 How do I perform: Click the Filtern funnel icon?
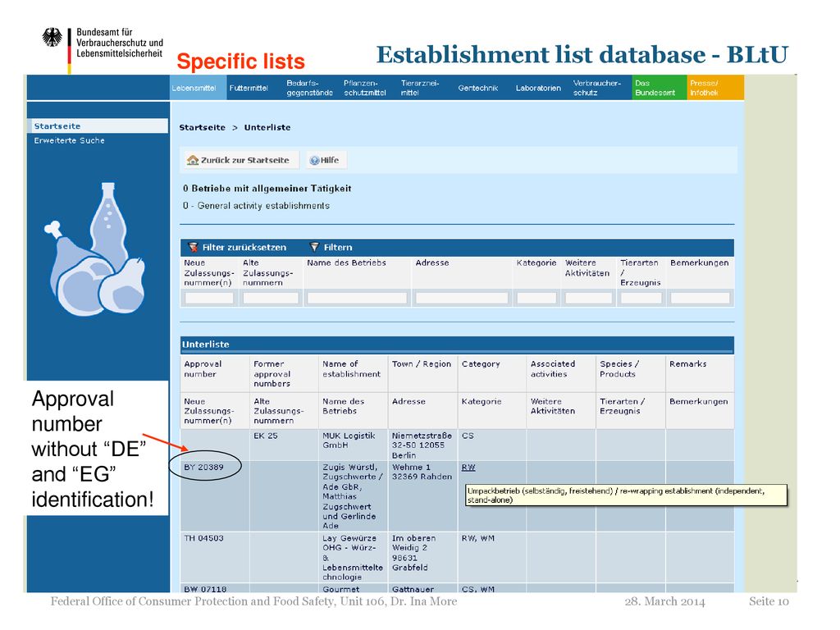point(314,247)
